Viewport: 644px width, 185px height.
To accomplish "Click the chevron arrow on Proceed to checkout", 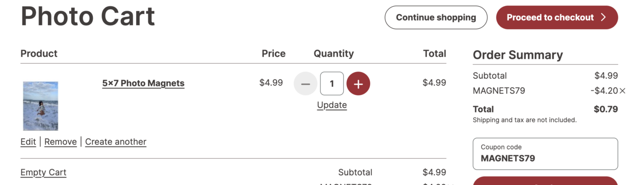I will point(604,18).
